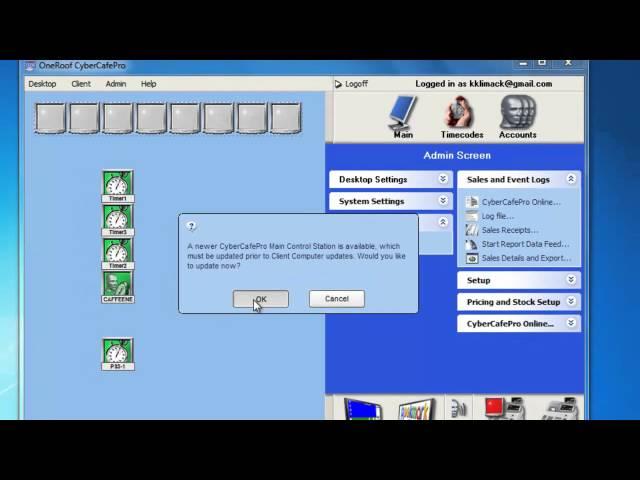Screen dimensions: 640x480
Task: Select the PS3-1 station icon
Action: pyautogui.click(x=118, y=353)
